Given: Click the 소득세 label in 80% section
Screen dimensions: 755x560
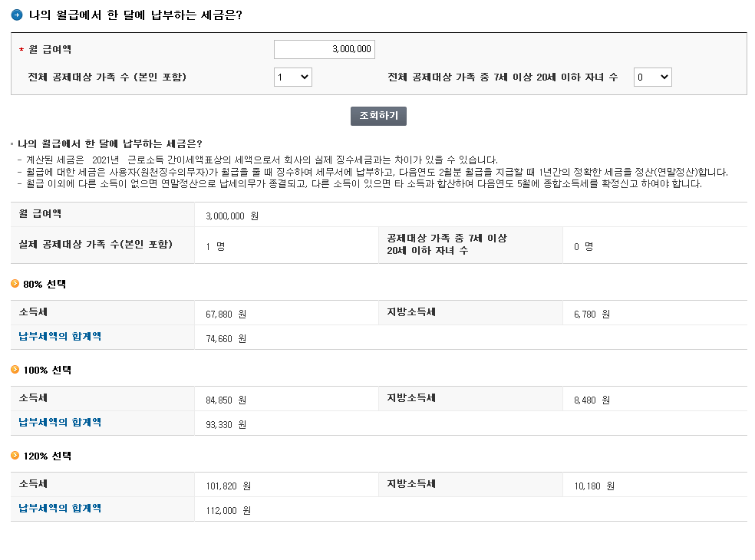Looking at the screenshot, I should click(33, 311).
